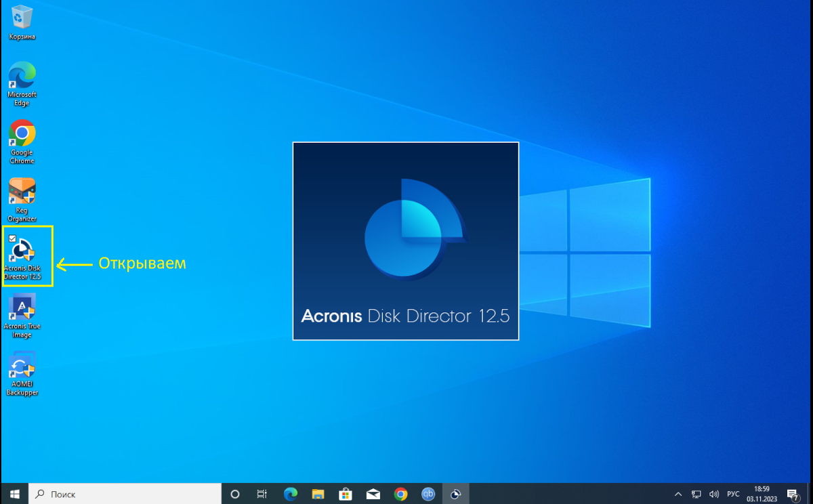Open the notification center icon
The width and height of the screenshot is (813, 504).
pyautogui.click(x=793, y=494)
